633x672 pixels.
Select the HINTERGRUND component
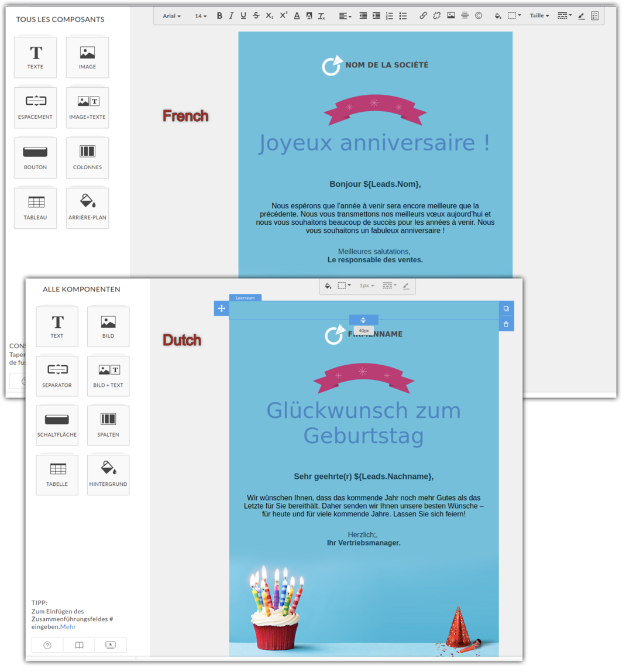point(108,475)
